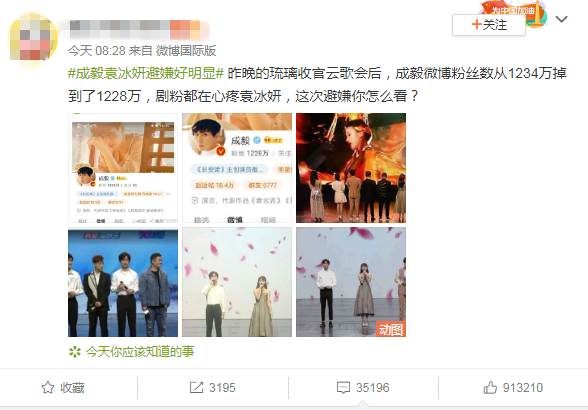Click the green flower topic icon

(75, 352)
